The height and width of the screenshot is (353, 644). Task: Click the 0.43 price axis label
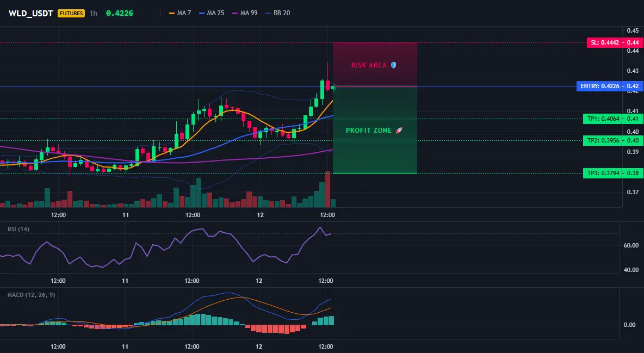[x=633, y=71]
